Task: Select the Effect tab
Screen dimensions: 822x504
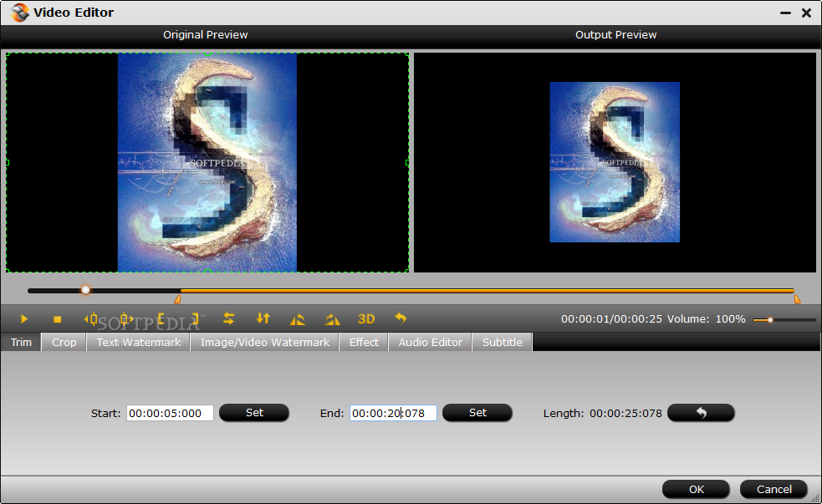Action: pos(364,342)
